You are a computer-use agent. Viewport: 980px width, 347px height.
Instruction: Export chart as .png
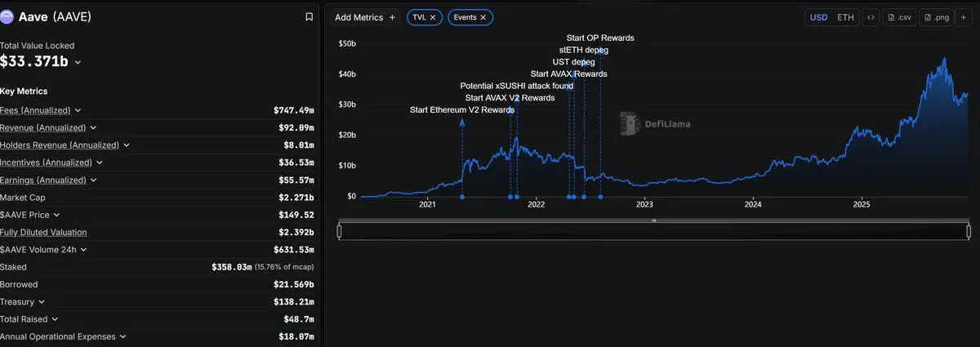938,17
